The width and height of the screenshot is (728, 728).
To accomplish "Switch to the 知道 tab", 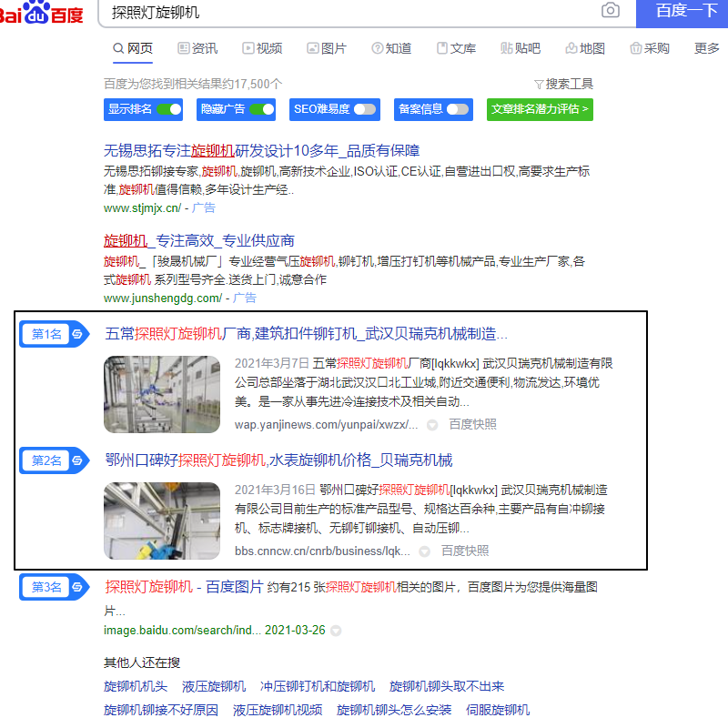I will tap(391, 48).
